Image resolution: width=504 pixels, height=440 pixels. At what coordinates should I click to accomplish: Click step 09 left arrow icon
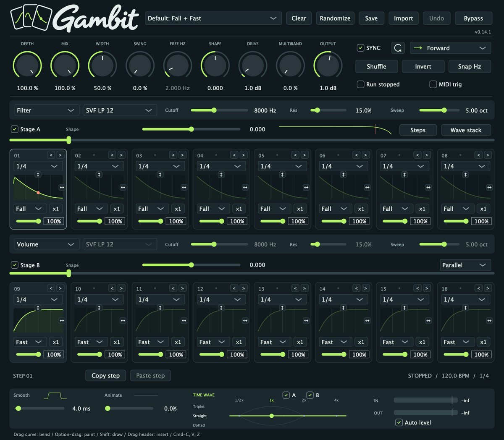pos(51,288)
